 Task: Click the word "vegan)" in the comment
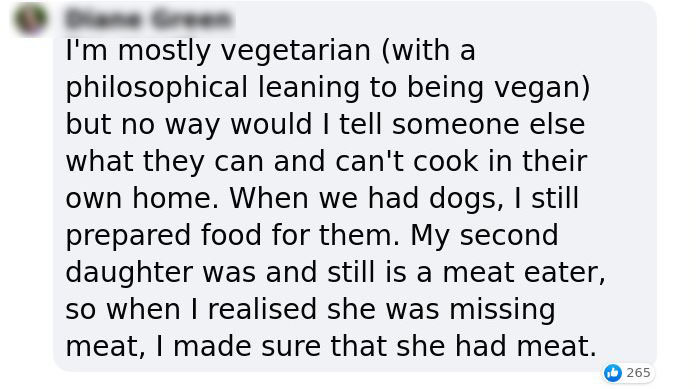point(542,87)
